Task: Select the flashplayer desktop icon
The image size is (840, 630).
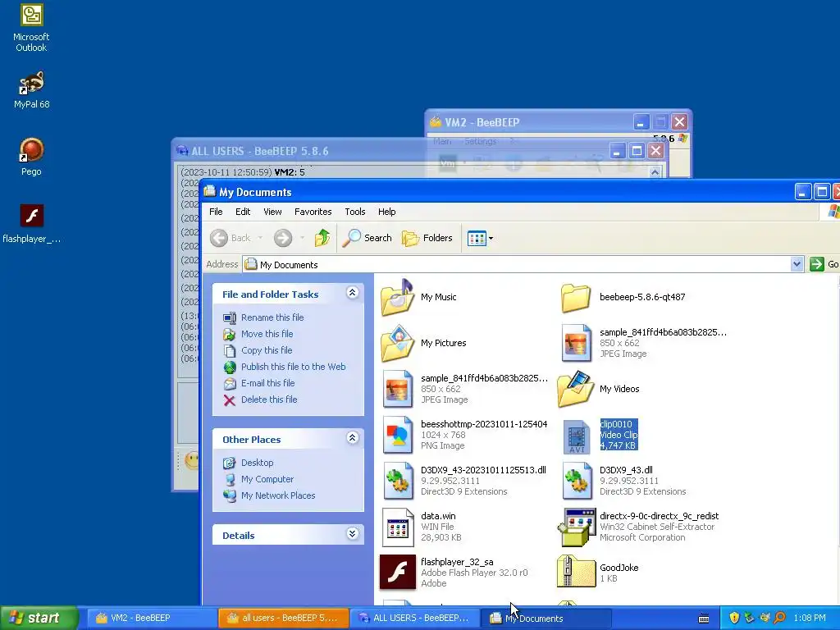Action: tap(31, 223)
